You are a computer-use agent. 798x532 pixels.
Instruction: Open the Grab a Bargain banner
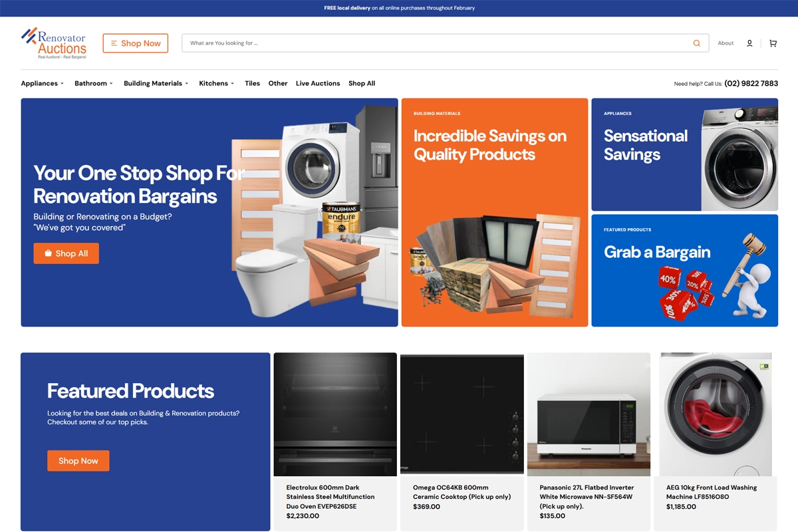pyautogui.click(x=684, y=271)
